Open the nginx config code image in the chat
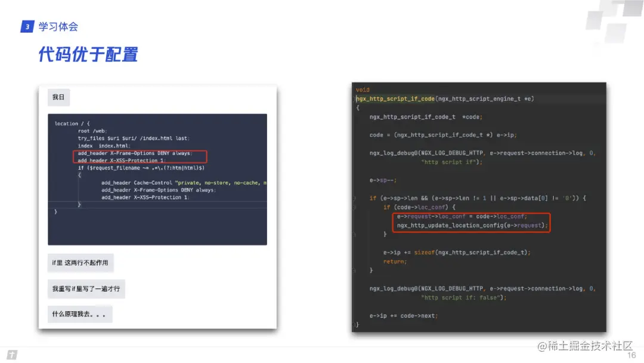The width and height of the screenshot is (644, 363). (157, 179)
